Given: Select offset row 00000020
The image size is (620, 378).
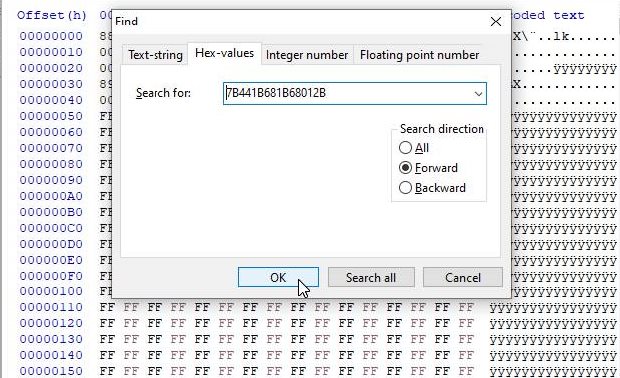Looking at the screenshot, I should coord(51,68).
